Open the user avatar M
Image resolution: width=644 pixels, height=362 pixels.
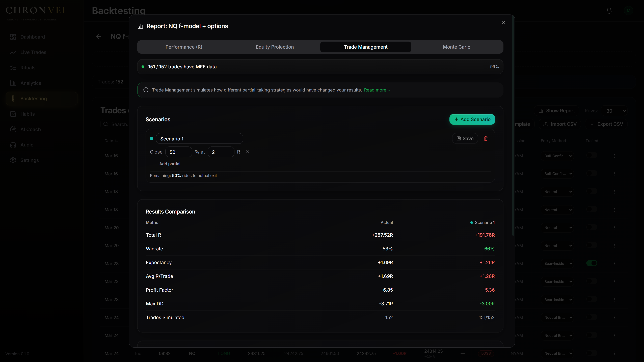click(x=628, y=11)
